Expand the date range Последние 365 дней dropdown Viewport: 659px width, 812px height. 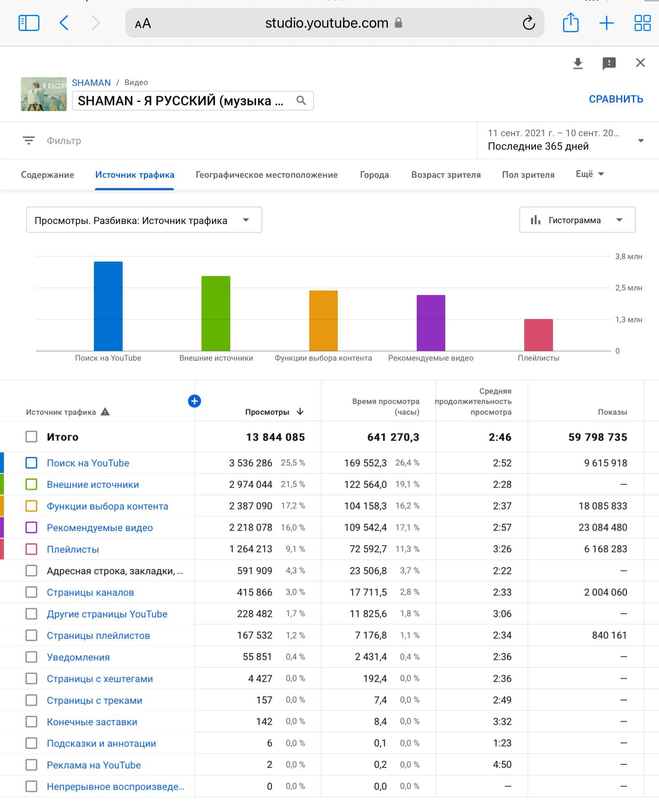pyautogui.click(x=568, y=140)
